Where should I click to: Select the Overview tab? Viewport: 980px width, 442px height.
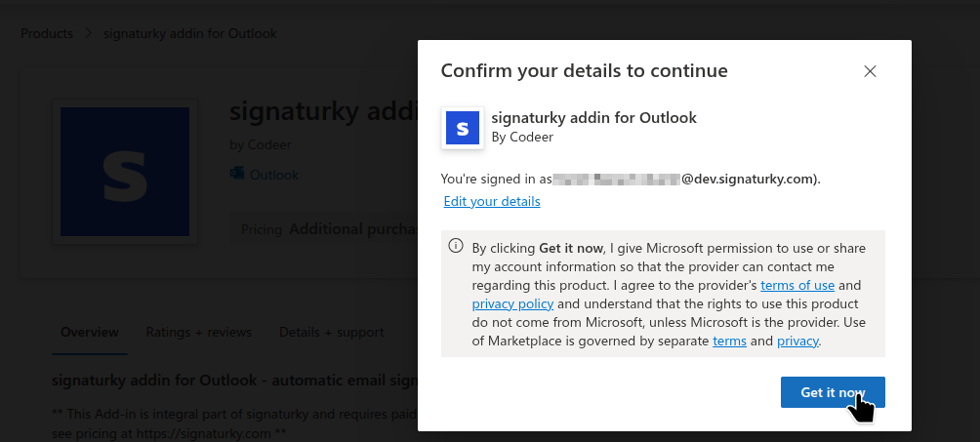90,332
